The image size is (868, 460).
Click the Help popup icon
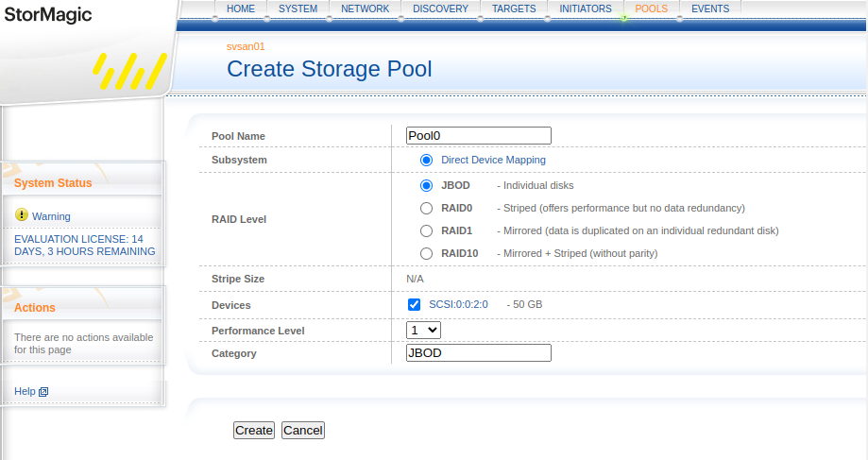[x=43, y=392]
